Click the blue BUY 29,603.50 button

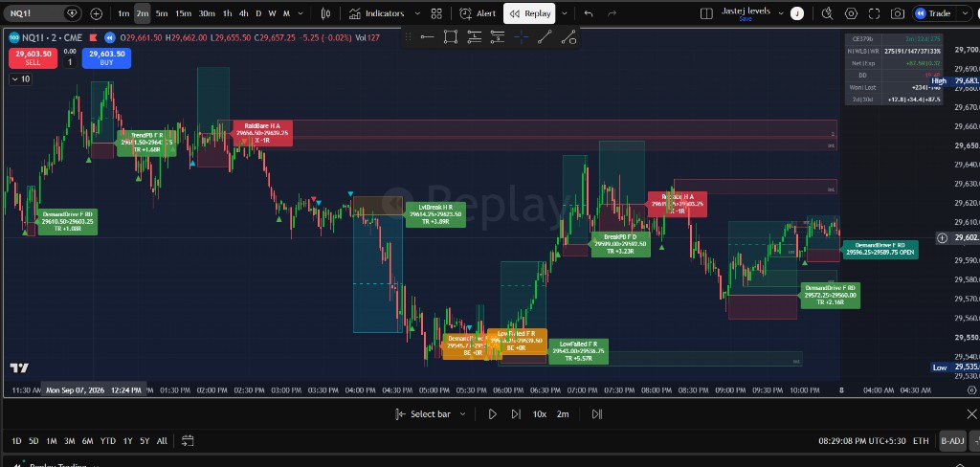pyautogui.click(x=106, y=57)
